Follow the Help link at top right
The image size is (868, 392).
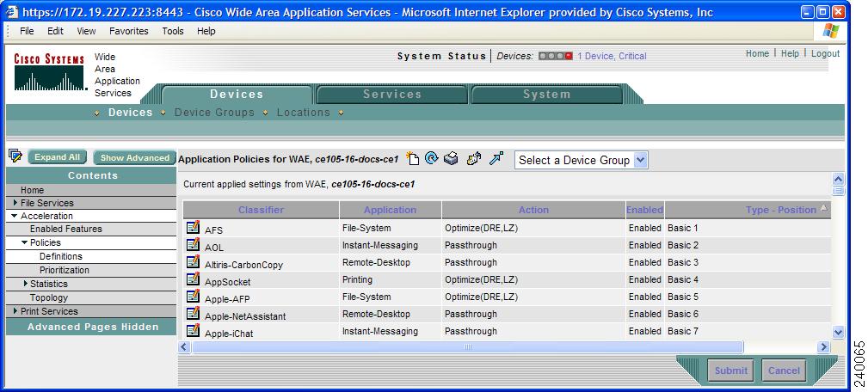coord(790,53)
